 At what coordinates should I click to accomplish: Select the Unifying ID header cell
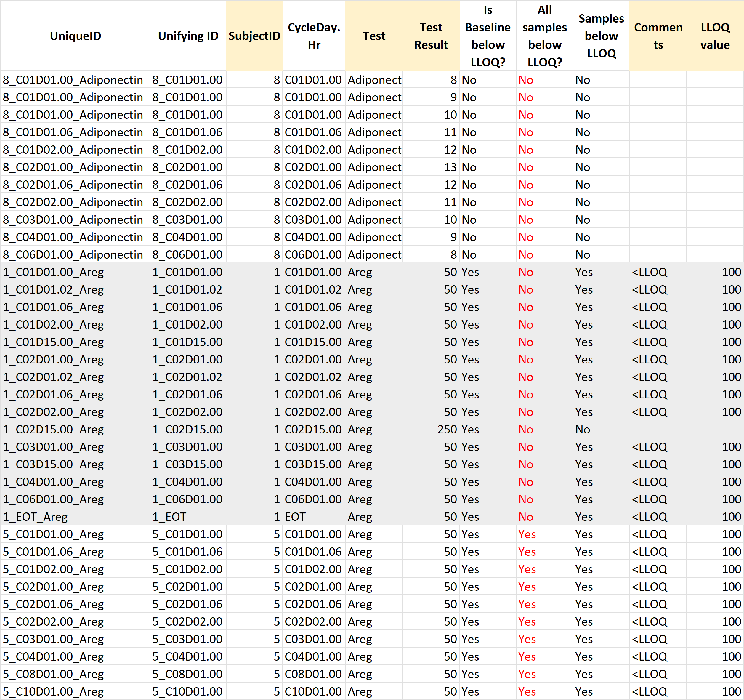point(188,36)
